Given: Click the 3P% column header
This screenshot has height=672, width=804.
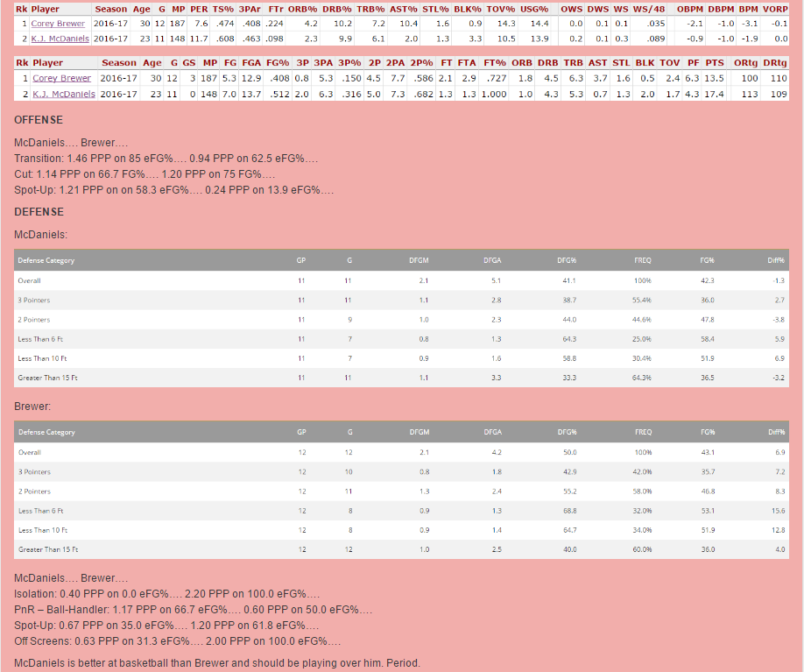Looking at the screenshot, I should click(349, 62).
